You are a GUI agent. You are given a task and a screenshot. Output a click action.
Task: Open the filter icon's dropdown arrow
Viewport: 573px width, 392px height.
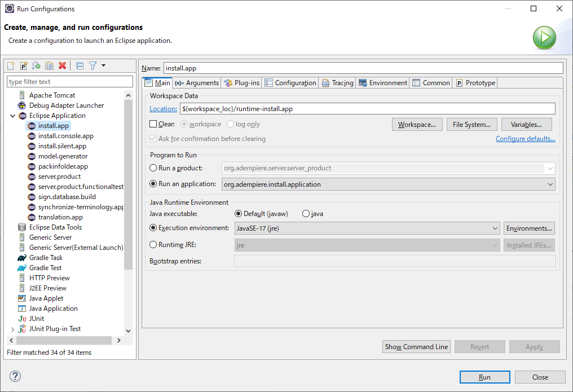(x=103, y=66)
